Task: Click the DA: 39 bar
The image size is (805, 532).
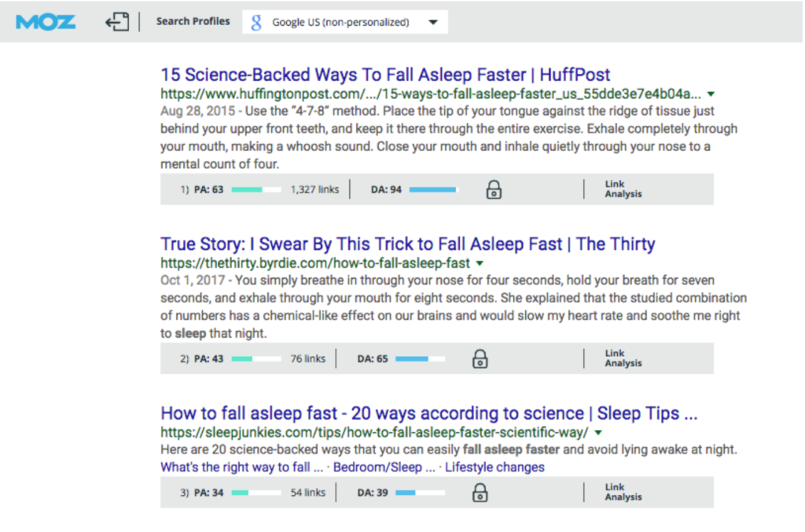Action: pyautogui.click(x=420, y=493)
